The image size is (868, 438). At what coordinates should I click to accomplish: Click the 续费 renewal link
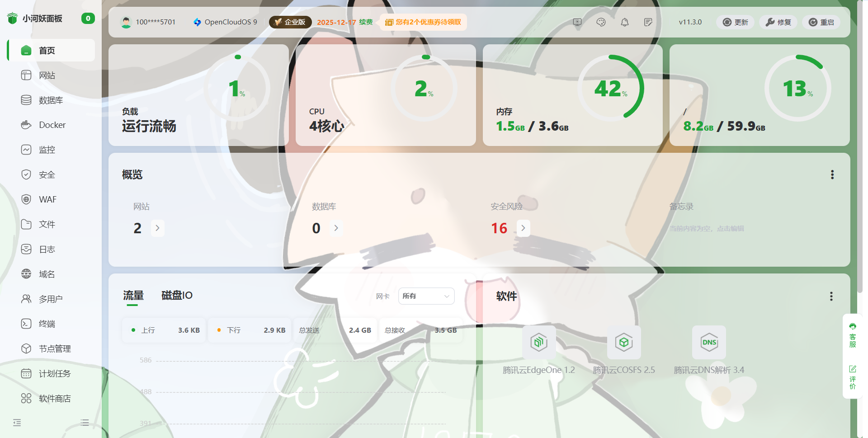[366, 22]
